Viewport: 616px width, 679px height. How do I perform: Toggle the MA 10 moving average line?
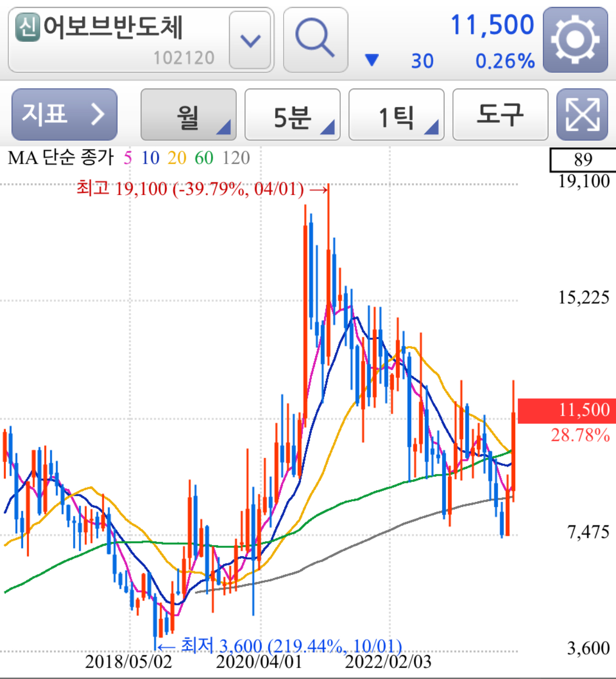pyautogui.click(x=152, y=156)
